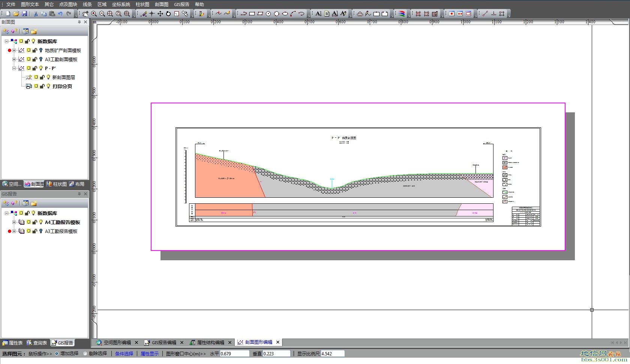Select the single red point tool
The height and width of the screenshot is (364, 630).
click(452, 13)
